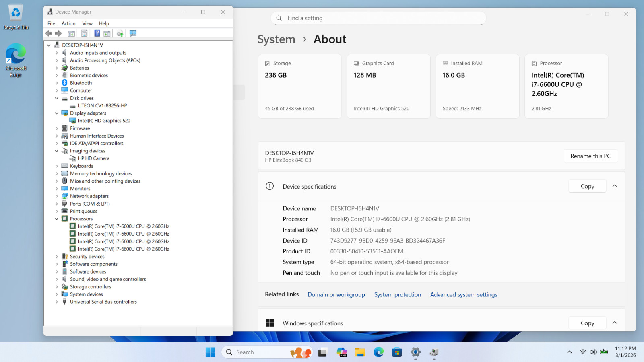The height and width of the screenshot is (362, 644).
Task: Click the Back arrow in Device Manager toolbar
Action: pyautogui.click(x=49, y=33)
